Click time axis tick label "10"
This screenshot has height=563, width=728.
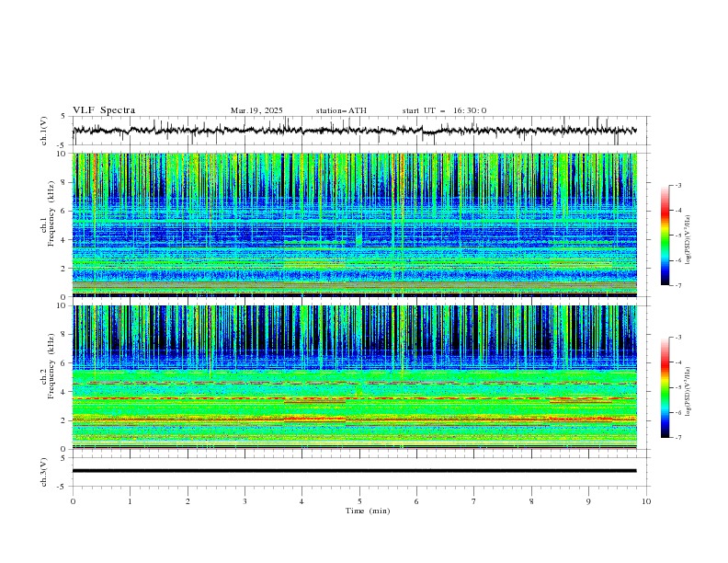(x=646, y=501)
